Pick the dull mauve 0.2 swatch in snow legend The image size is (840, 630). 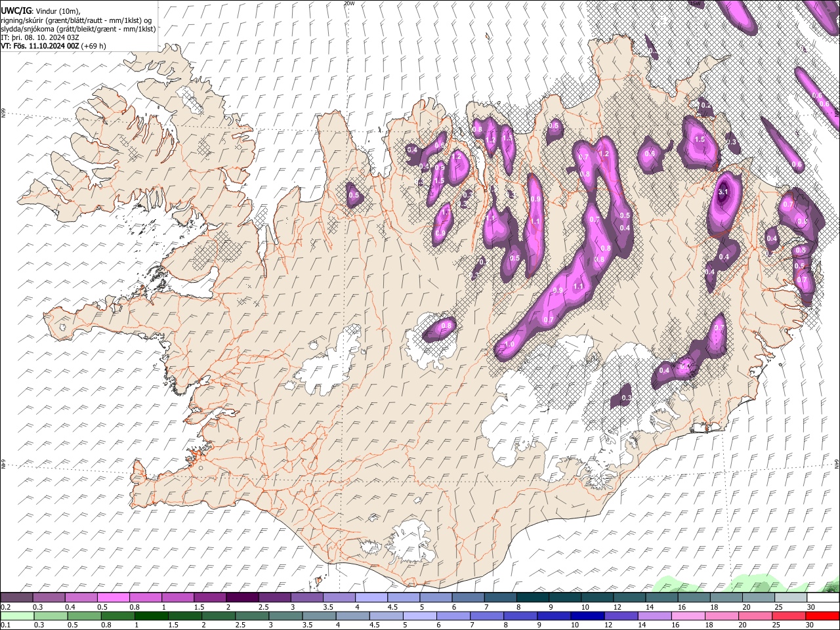pyautogui.click(x=17, y=597)
